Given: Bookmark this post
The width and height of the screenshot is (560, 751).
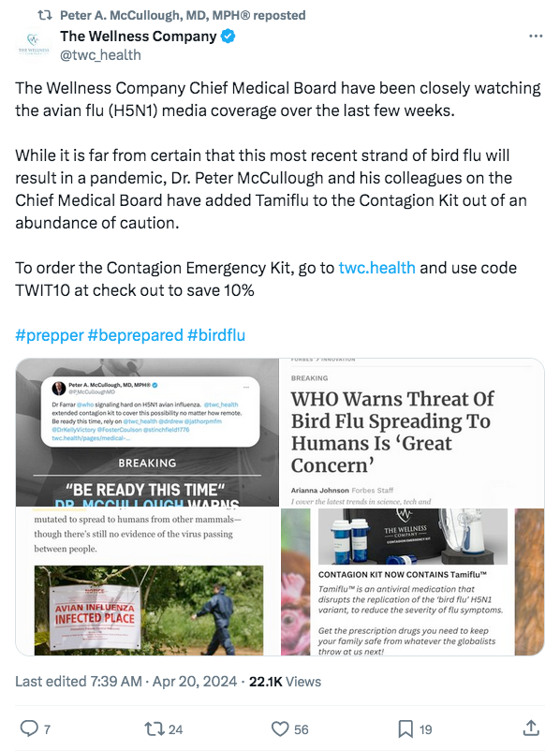Looking at the screenshot, I should [405, 729].
